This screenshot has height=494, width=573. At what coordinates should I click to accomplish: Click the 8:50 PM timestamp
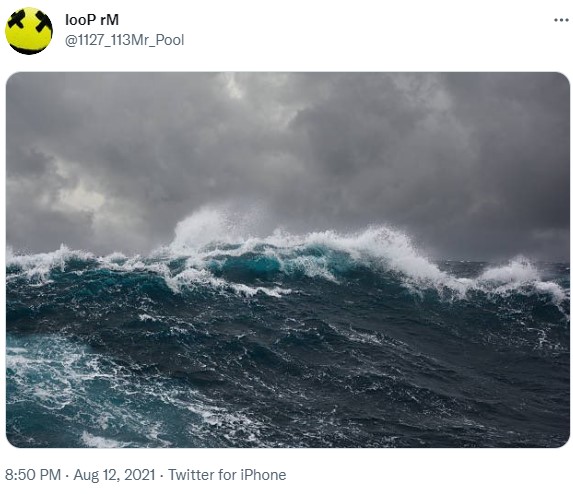click(x=33, y=475)
